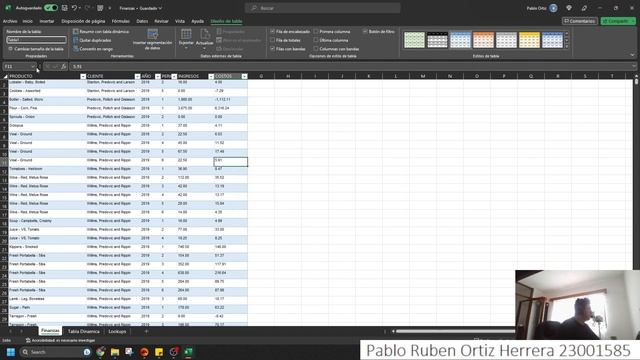Screen dimensions: 640x360
Task: Switch to the Fórmulas tab
Action: tap(121, 21)
